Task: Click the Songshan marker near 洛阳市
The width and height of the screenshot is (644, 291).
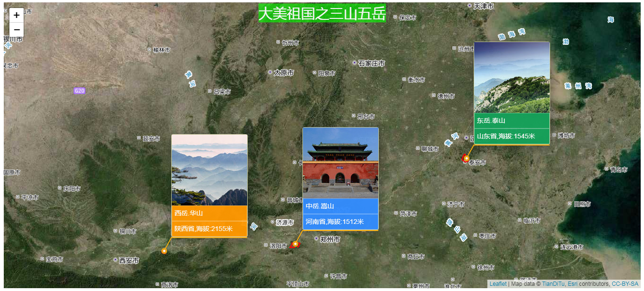Action: pyautogui.click(x=295, y=244)
